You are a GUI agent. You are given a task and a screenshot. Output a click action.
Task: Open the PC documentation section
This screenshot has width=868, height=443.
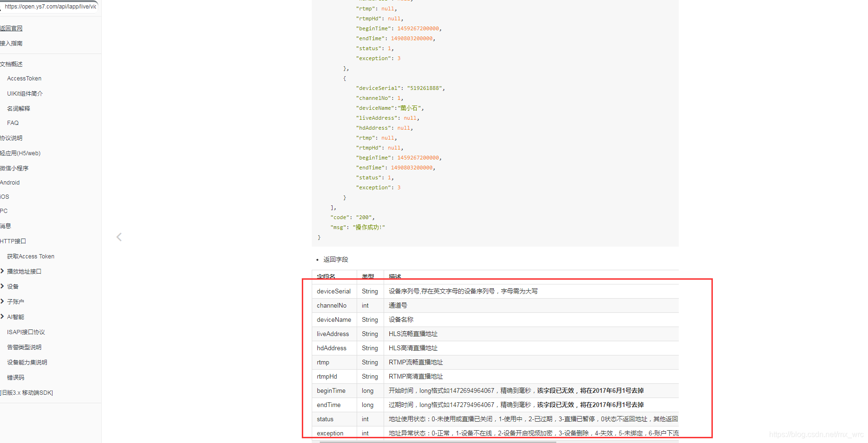click(4, 211)
